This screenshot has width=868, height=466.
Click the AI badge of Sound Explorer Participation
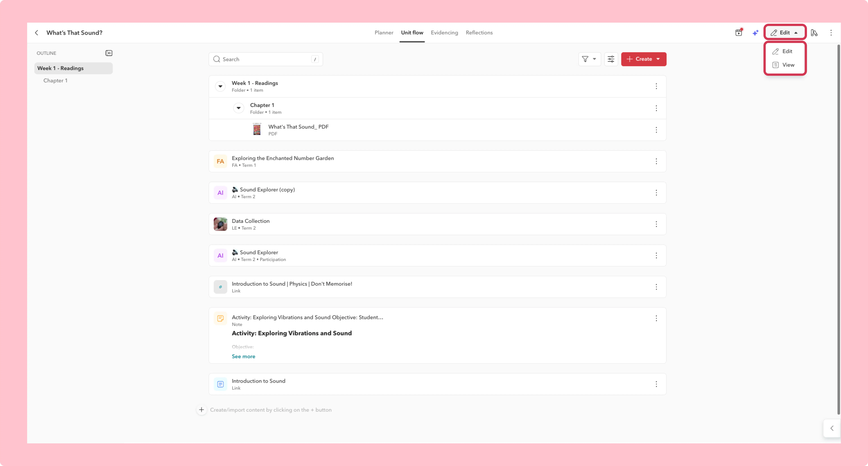pyautogui.click(x=220, y=256)
